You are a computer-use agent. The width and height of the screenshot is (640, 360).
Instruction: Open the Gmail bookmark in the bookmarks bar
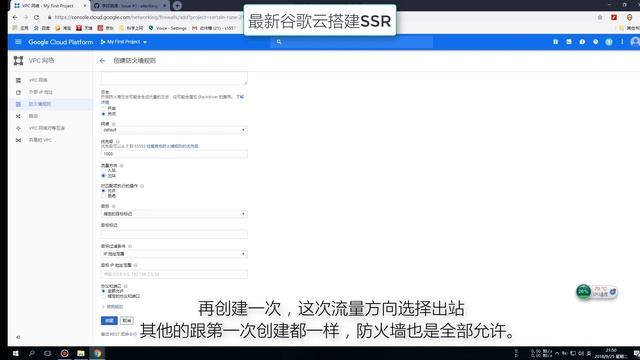pos(213,28)
